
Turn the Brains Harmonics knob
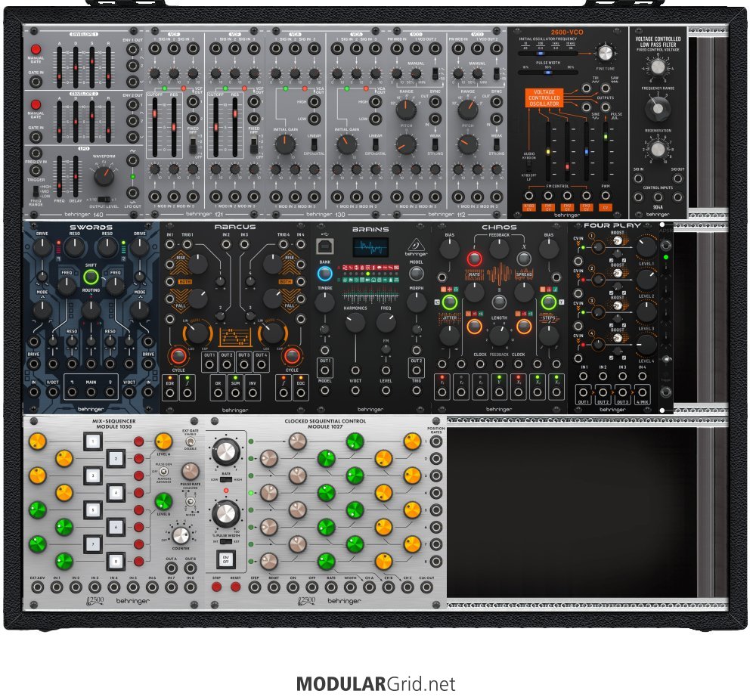[355, 323]
